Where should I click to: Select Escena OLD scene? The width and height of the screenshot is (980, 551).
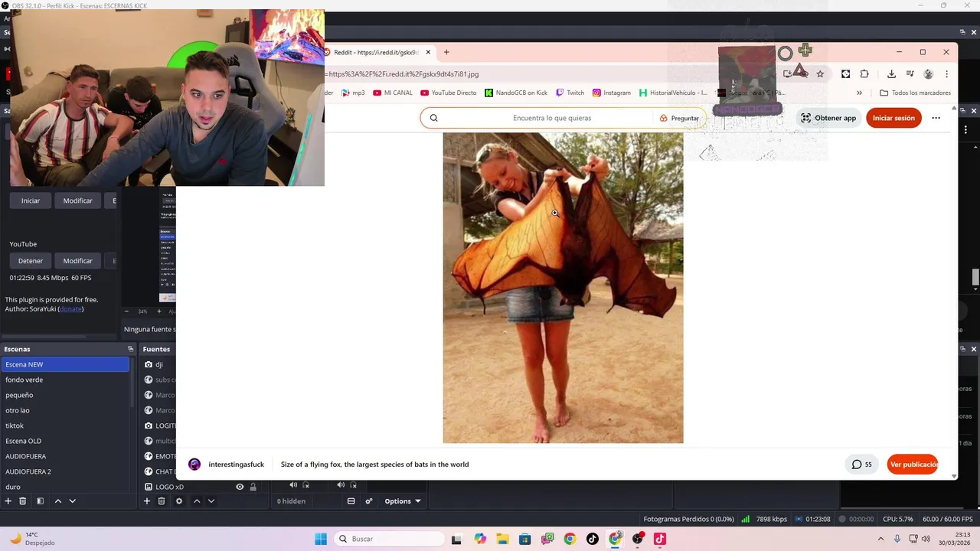65,441
